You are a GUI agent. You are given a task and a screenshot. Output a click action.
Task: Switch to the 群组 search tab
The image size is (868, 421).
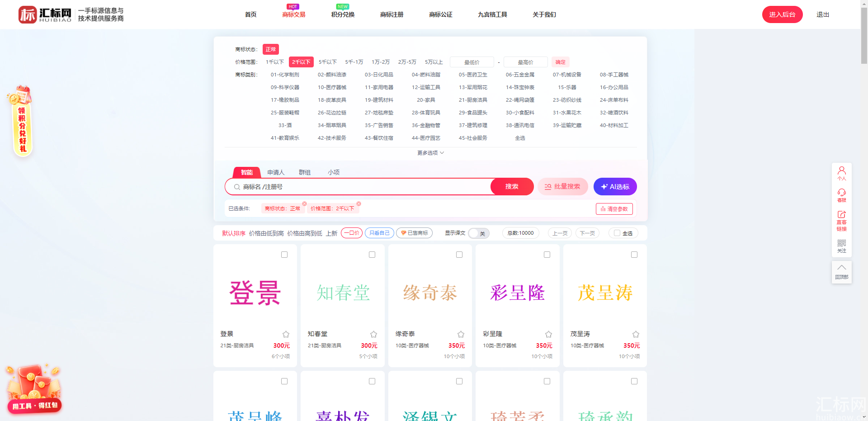tap(305, 172)
